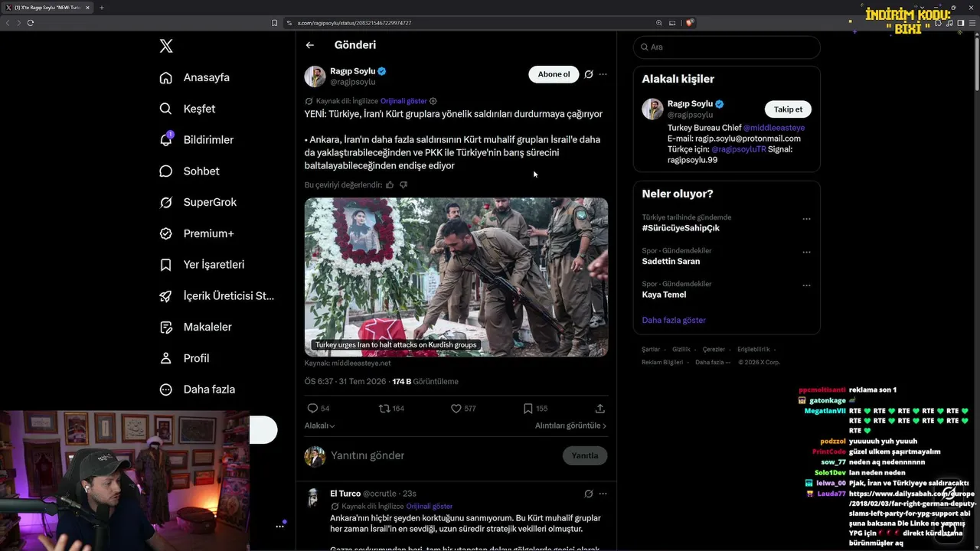This screenshot has width=980, height=551.
Task: Select the Bildirimler menu item
Action: (x=208, y=140)
